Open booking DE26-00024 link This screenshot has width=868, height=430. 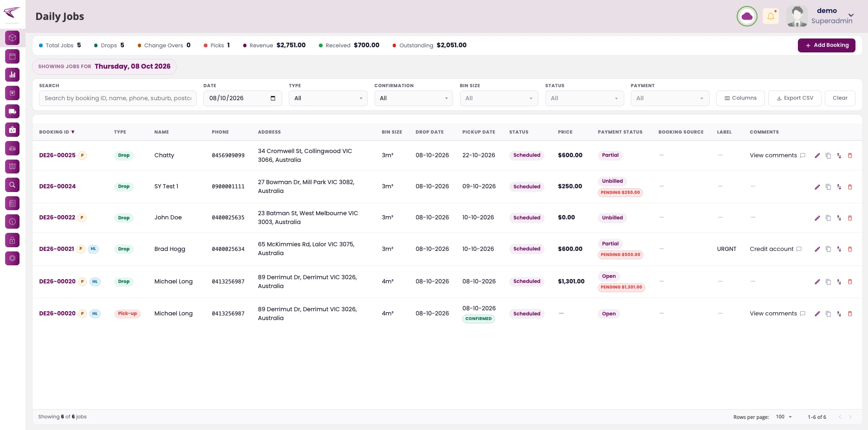[57, 186]
